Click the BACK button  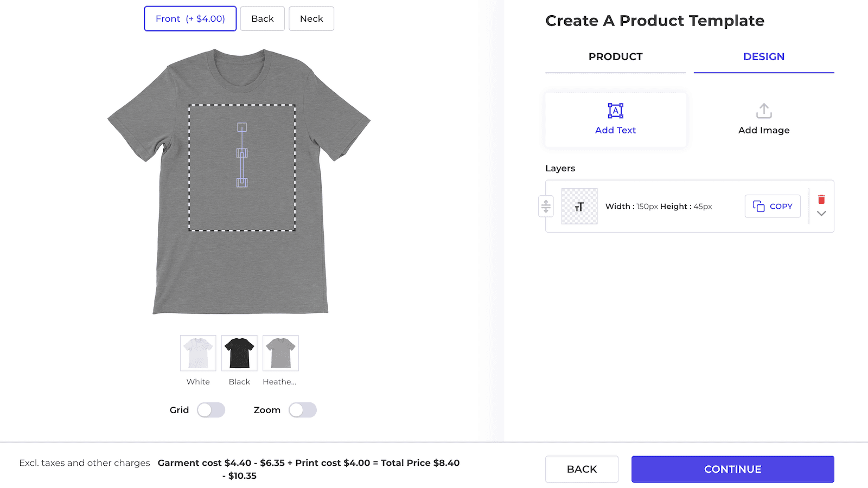coord(582,468)
